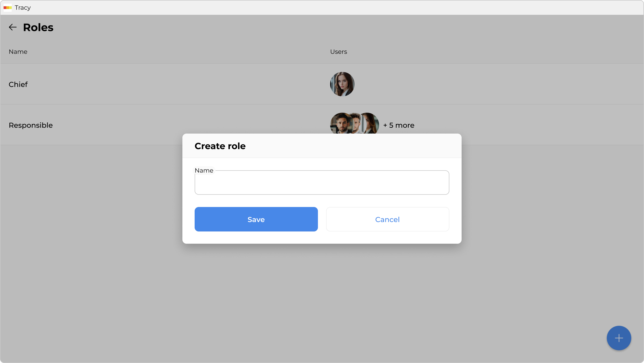Click the Name field floating label

[204, 170]
